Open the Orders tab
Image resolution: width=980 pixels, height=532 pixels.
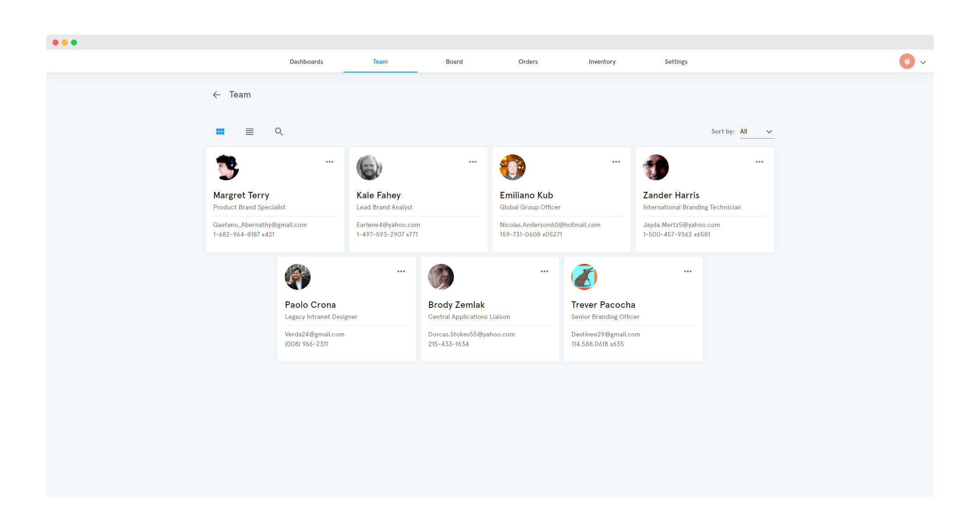click(x=528, y=61)
